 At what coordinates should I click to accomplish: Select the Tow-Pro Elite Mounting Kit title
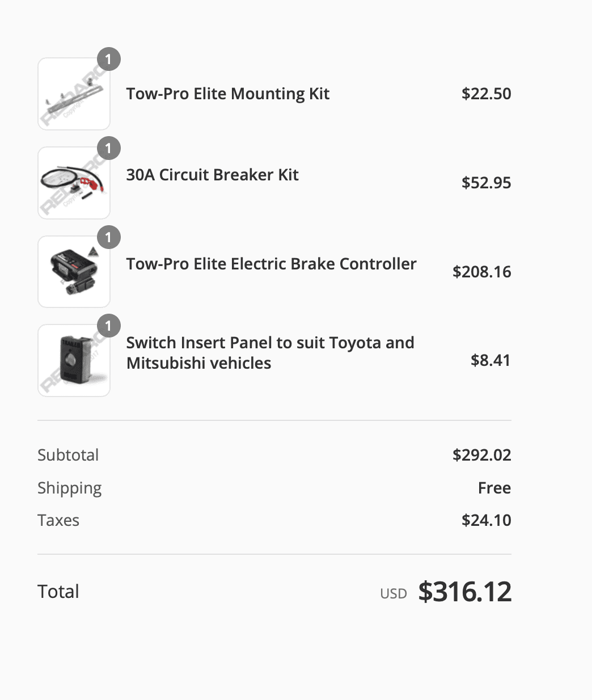pyautogui.click(x=228, y=94)
